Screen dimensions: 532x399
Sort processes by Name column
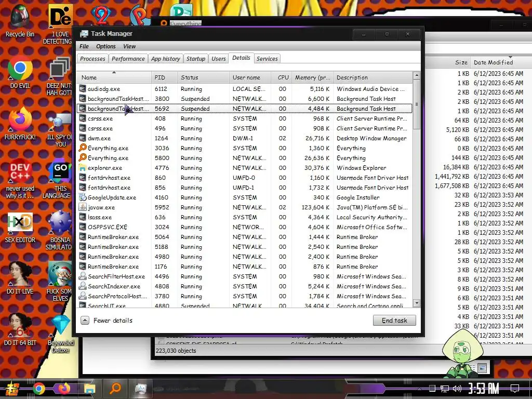114,77
